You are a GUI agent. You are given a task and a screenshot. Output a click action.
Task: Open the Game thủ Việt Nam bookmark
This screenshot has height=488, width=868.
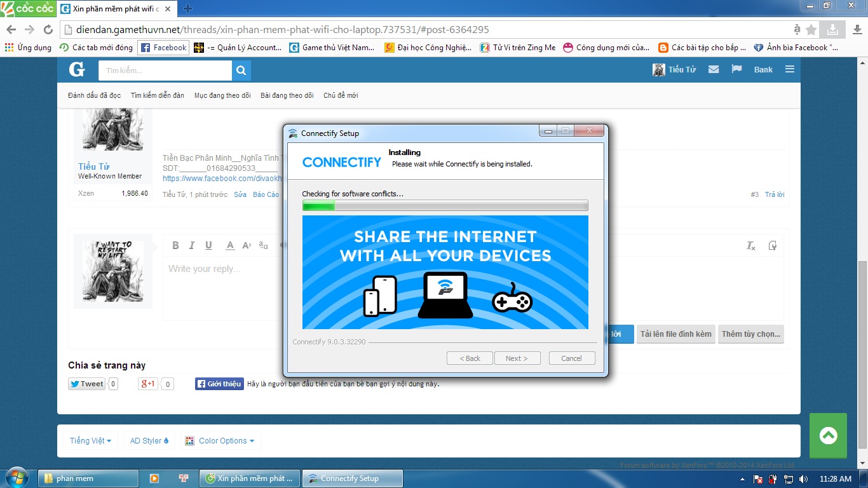[332, 48]
